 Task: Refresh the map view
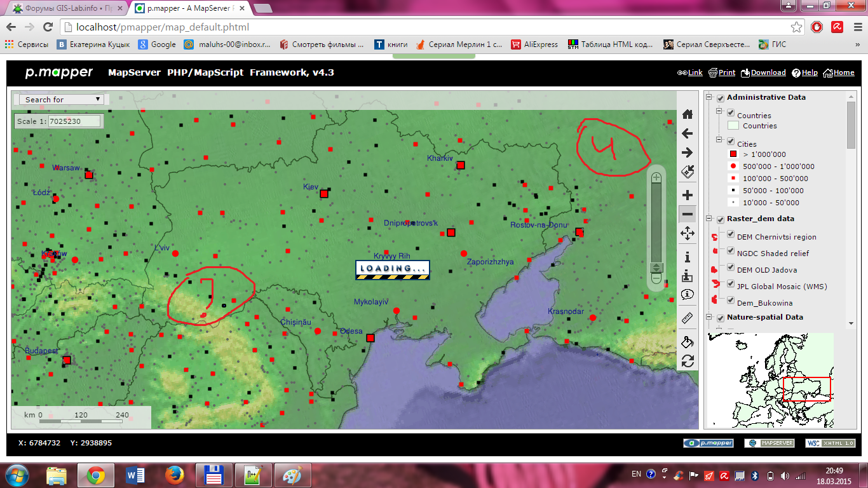pyautogui.click(x=687, y=361)
